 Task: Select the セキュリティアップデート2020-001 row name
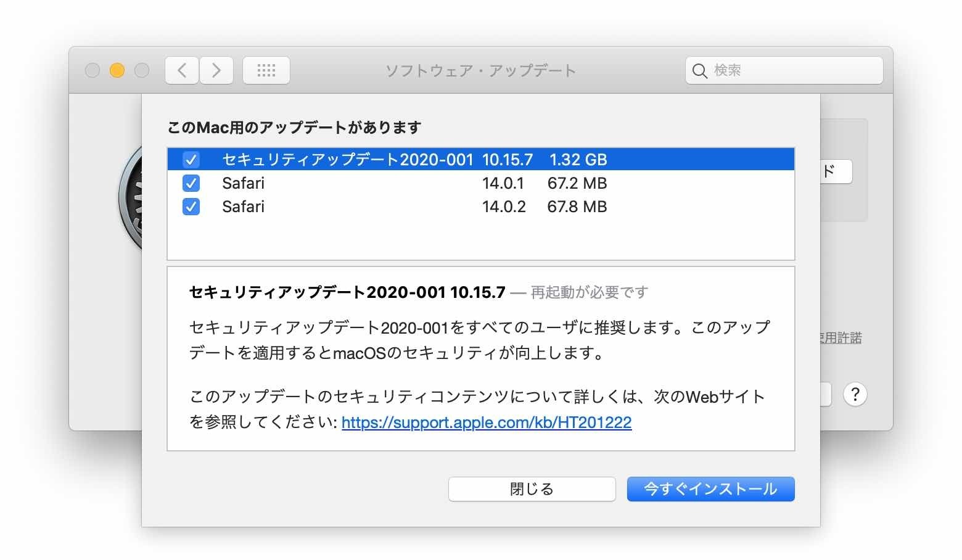(x=347, y=160)
